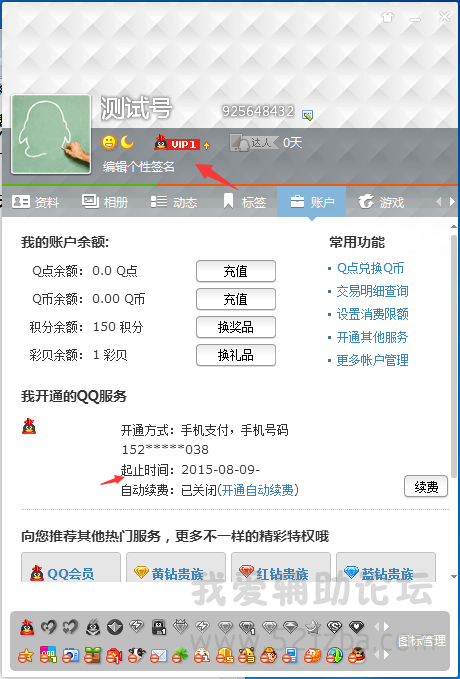Screen dimensions: 460x679
Task: Click the red QQ penguin in bottom icon bar
Action: [27, 627]
